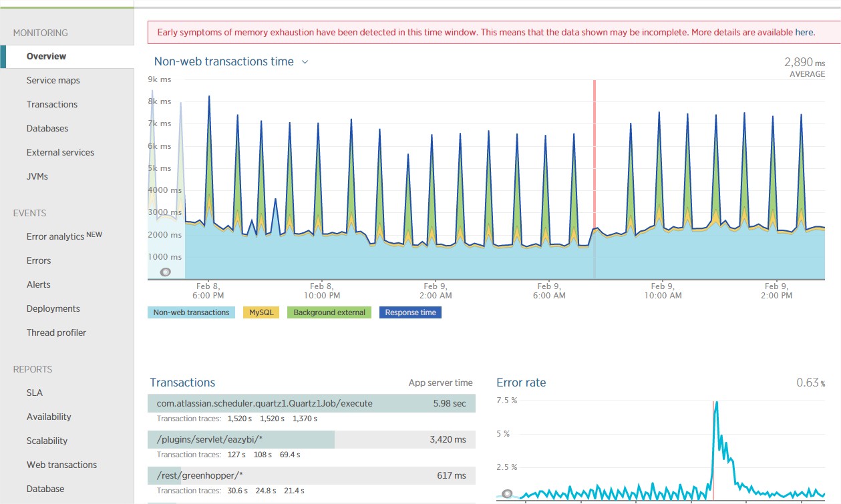
Task: Open the Service maps page
Action: point(53,80)
